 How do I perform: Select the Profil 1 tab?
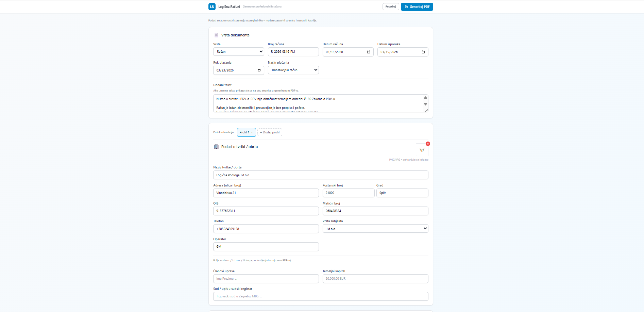(x=244, y=132)
